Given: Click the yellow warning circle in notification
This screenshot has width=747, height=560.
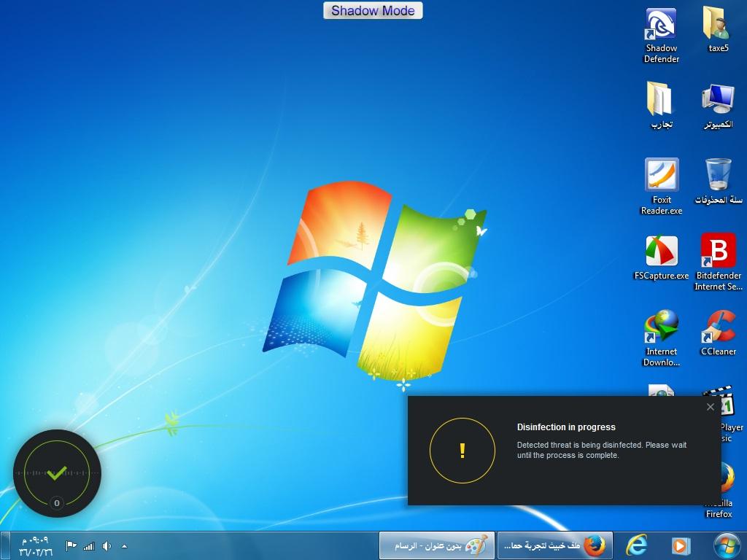Looking at the screenshot, I should [462, 451].
